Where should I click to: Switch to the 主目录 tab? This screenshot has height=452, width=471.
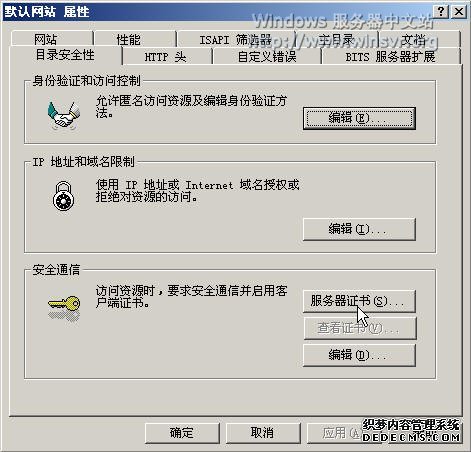click(336, 39)
